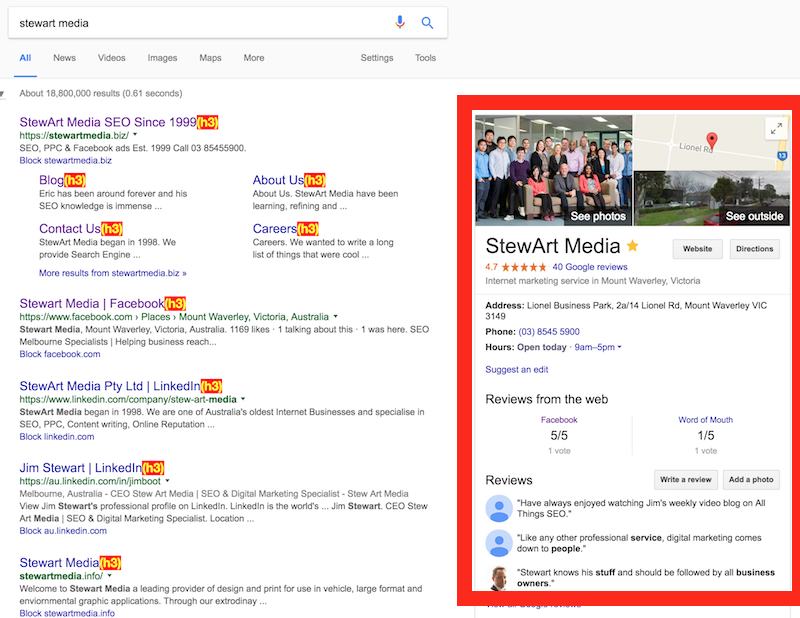800x618 pixels.
Task: Open the More search options menu
Action: click(x=254, y=58)
